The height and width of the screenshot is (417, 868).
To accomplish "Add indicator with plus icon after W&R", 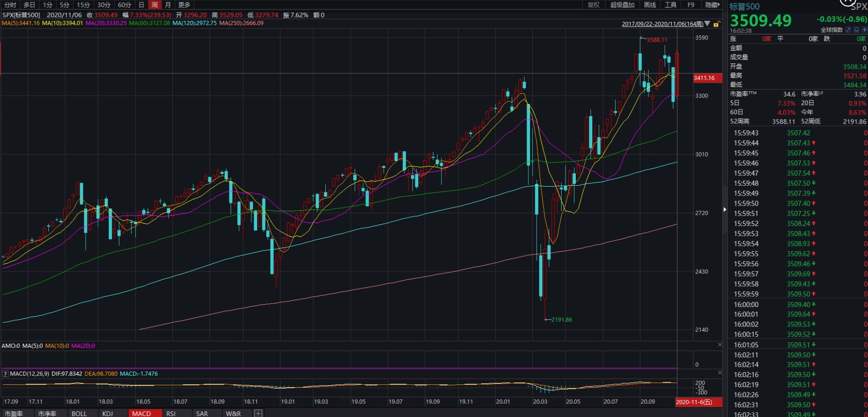I will tap(258, 413).
